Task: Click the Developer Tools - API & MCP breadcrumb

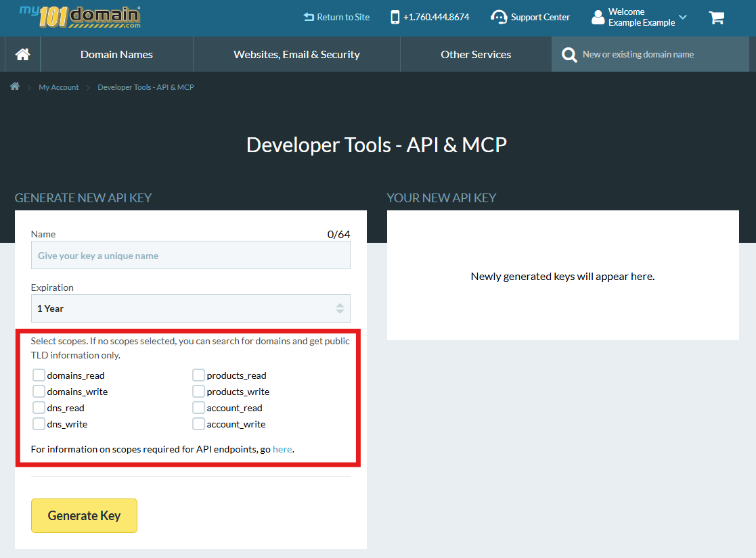Action: pos(146,87)
